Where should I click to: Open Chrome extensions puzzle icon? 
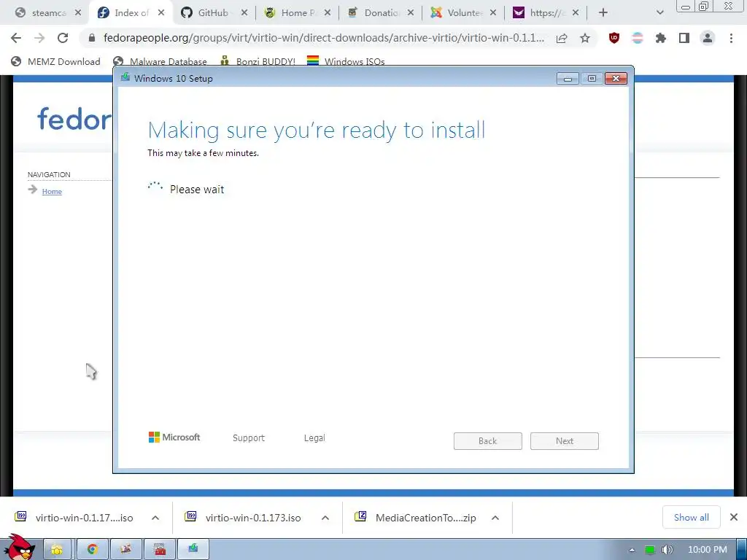pos(660,38)
